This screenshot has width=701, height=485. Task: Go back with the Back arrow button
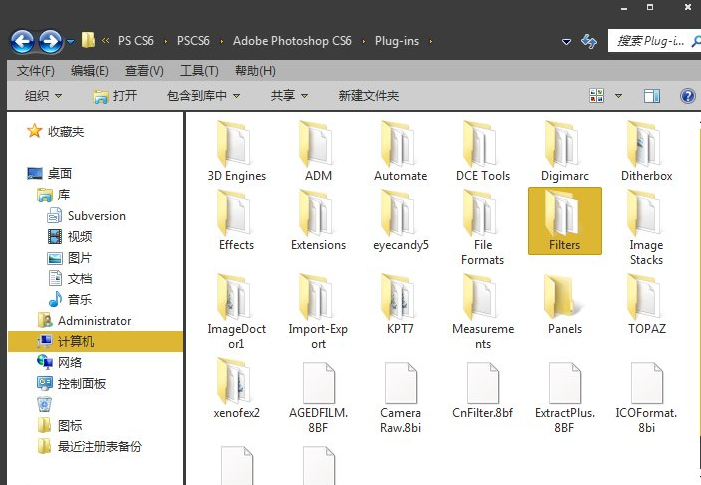[22, 42]
